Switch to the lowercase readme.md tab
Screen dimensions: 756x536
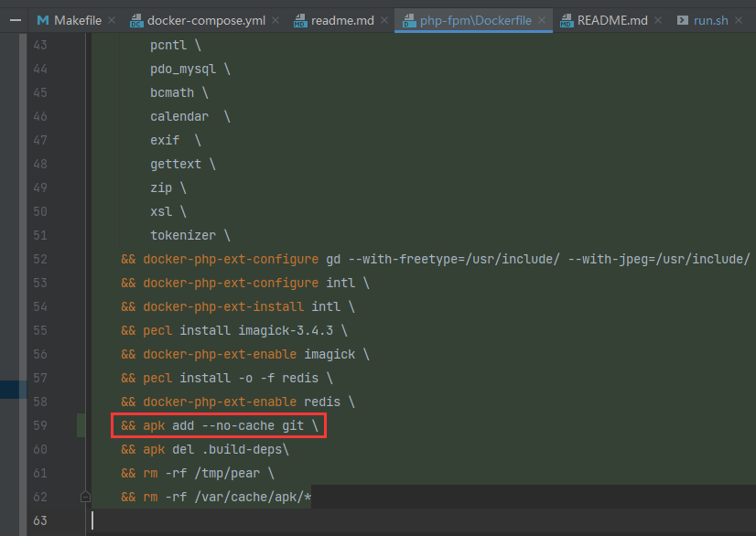(x=341, y=20)
